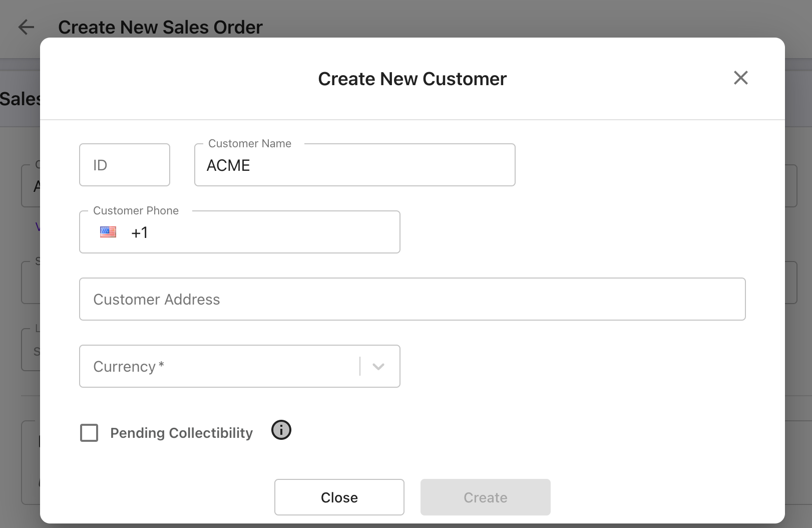
Task: Go back using the arrow beside Create New Sales Order
Action: click(26, 27)
